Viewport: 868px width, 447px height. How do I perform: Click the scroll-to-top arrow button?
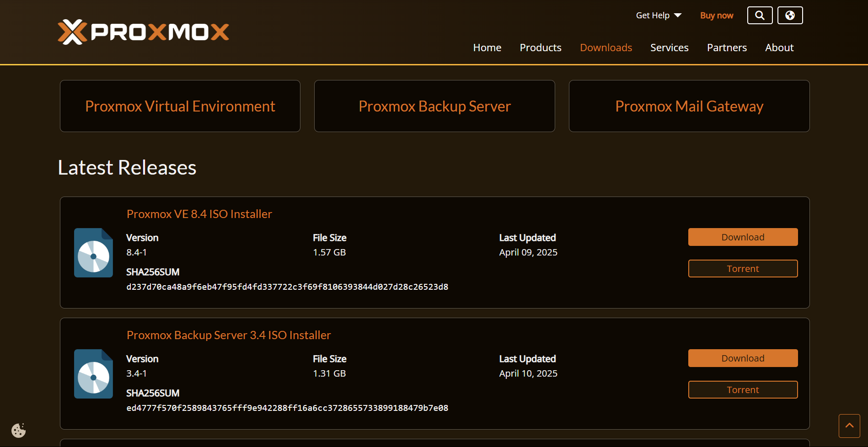(849, 426)
